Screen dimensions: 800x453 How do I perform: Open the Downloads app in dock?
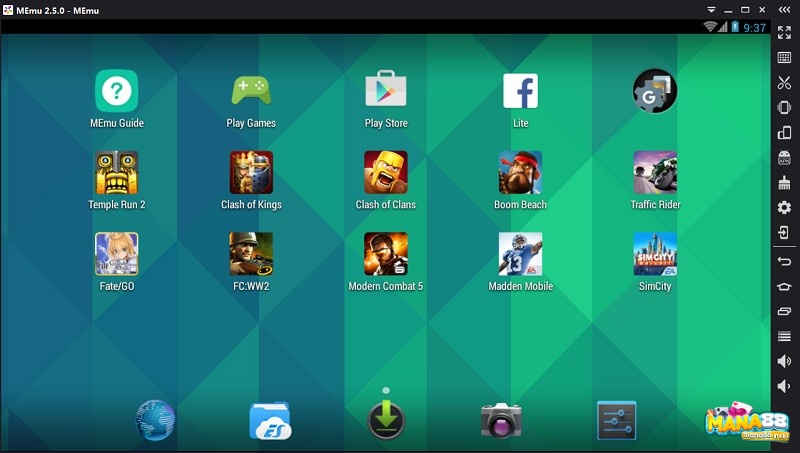pos(386,420)
